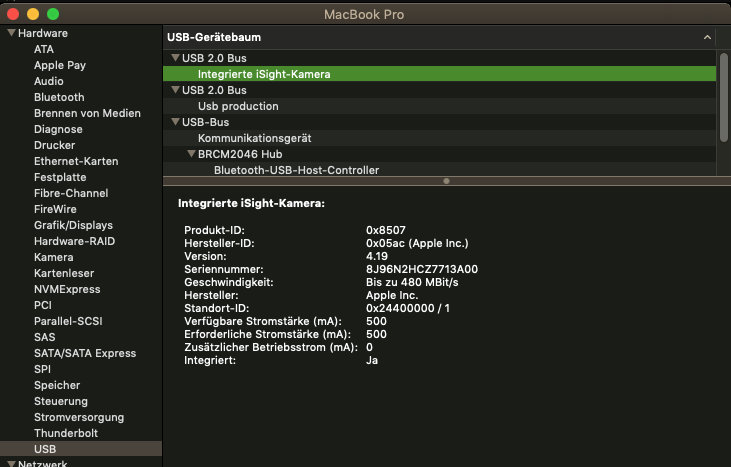This screenshot has height=467, width=731.
Task: Select Bluetooth in the sidebar
Action: click(59, 97)
